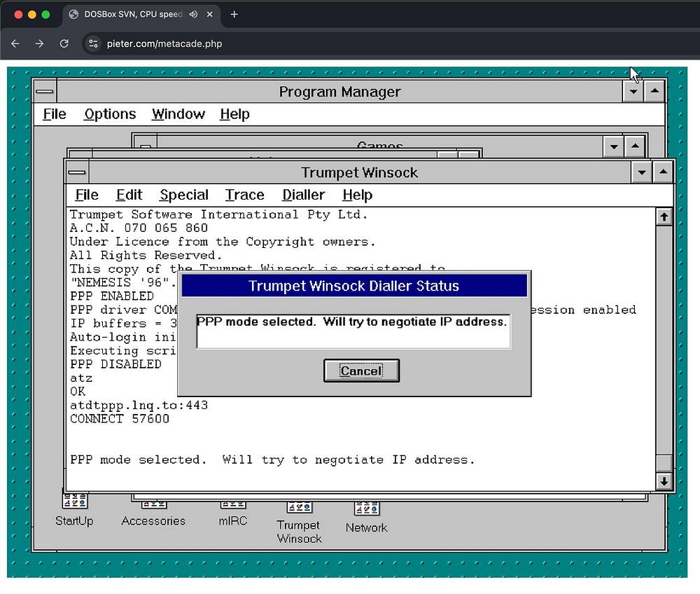The image size is (700, 594).
Task: Close the DOSBox SVN browser tab
Action: point(209,14)
